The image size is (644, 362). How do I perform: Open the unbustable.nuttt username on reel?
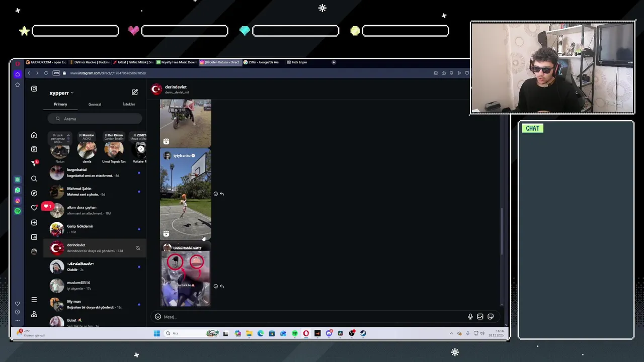[187, 248]
